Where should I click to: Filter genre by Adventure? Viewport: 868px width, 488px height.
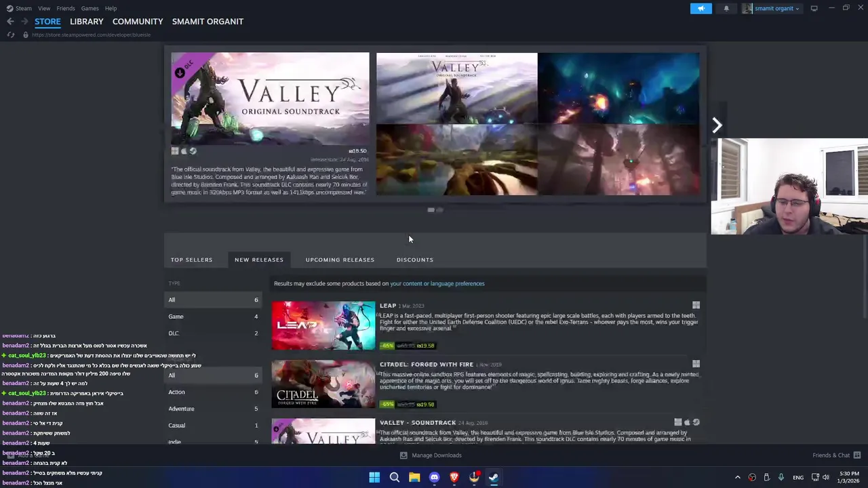(213, 409)
